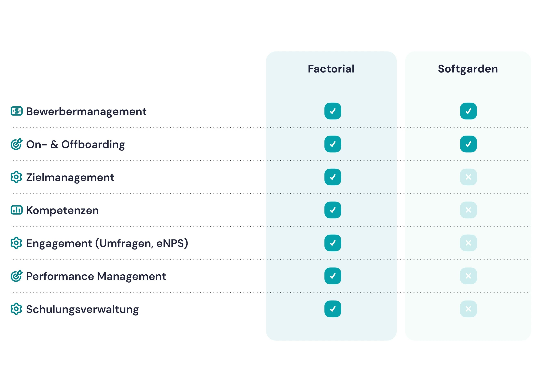
Task: Click the gear icon beside Zielmanagement
Action: coord(16,177)
